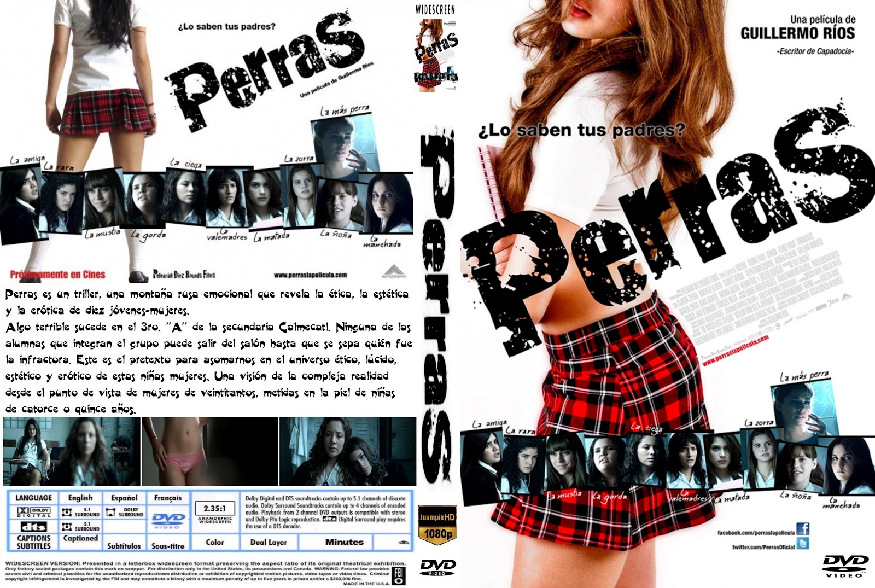Click the facebook.com/perraslapelicula link

[756, 532]
